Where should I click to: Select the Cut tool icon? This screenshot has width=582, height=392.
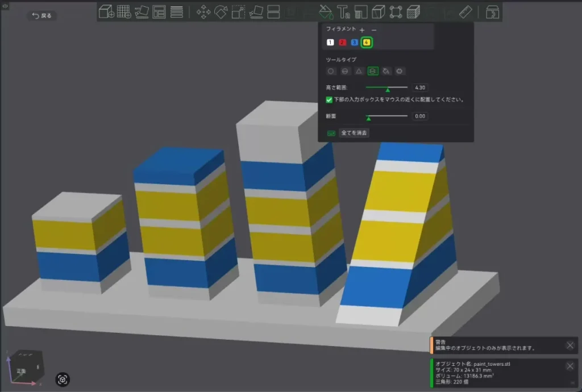[x=273, y=12]
